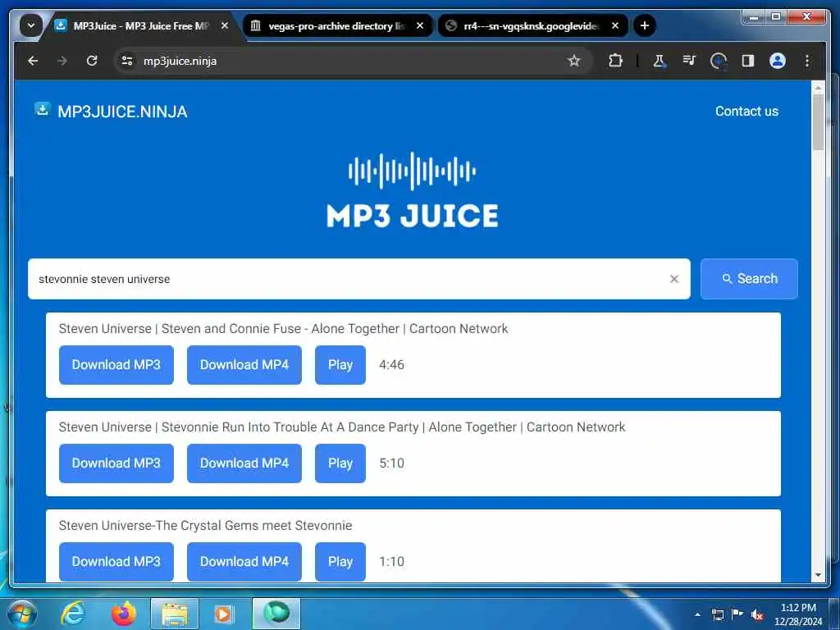Click the Search button
Image resolution: width=840 pixels, height=630 pixels.
(x=749, y=279)
